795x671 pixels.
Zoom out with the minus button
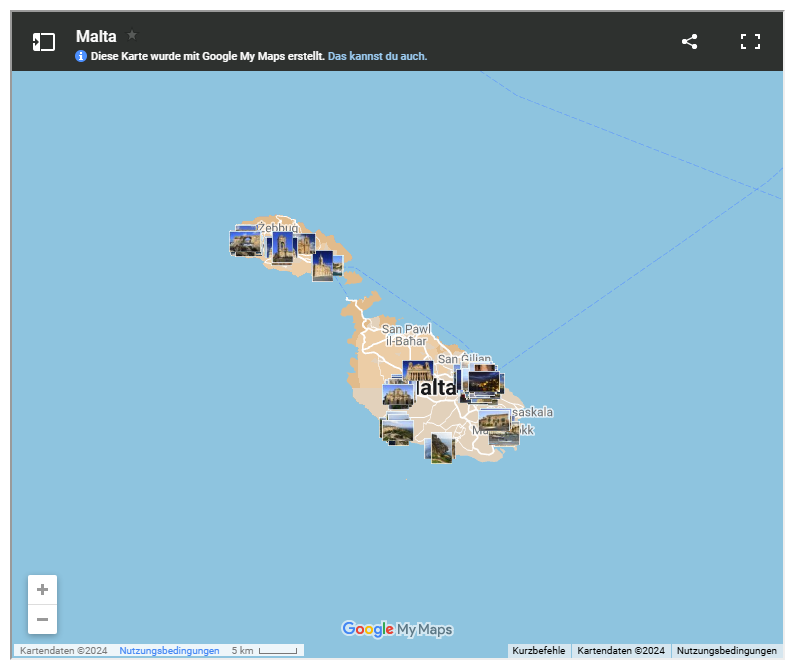click(x=42, y=619)
